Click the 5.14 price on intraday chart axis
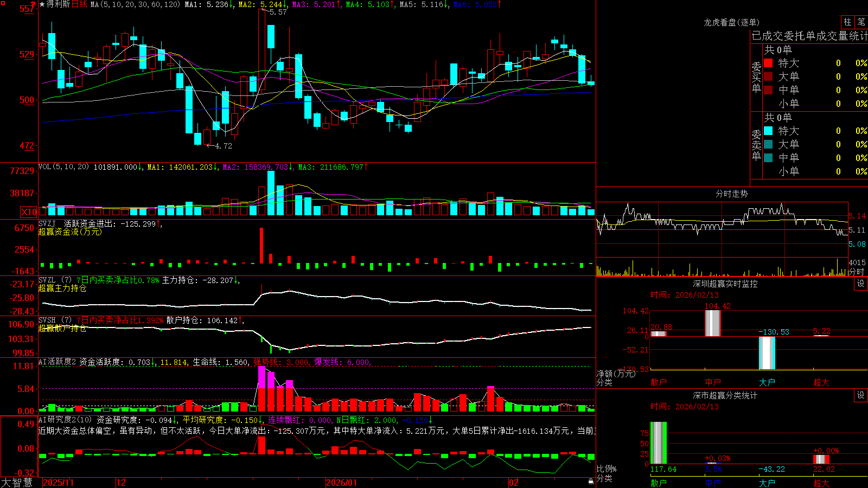Screen dimensions: 868x488 pos(857,216)
